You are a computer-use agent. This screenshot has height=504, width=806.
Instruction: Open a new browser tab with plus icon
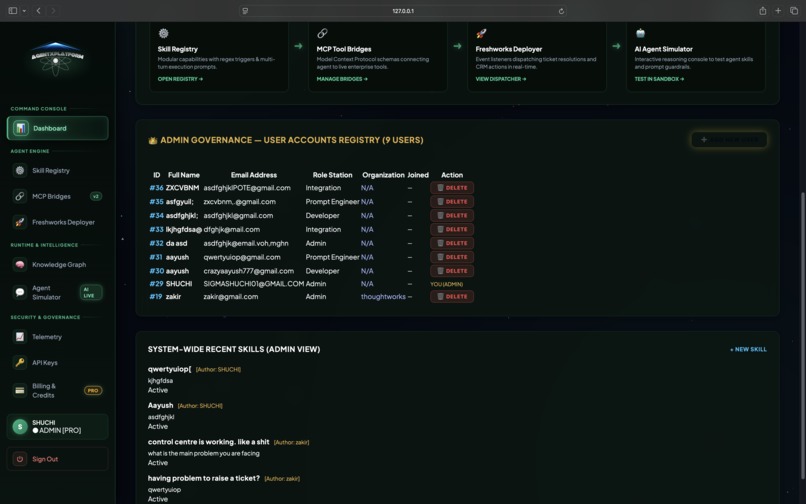778,10
